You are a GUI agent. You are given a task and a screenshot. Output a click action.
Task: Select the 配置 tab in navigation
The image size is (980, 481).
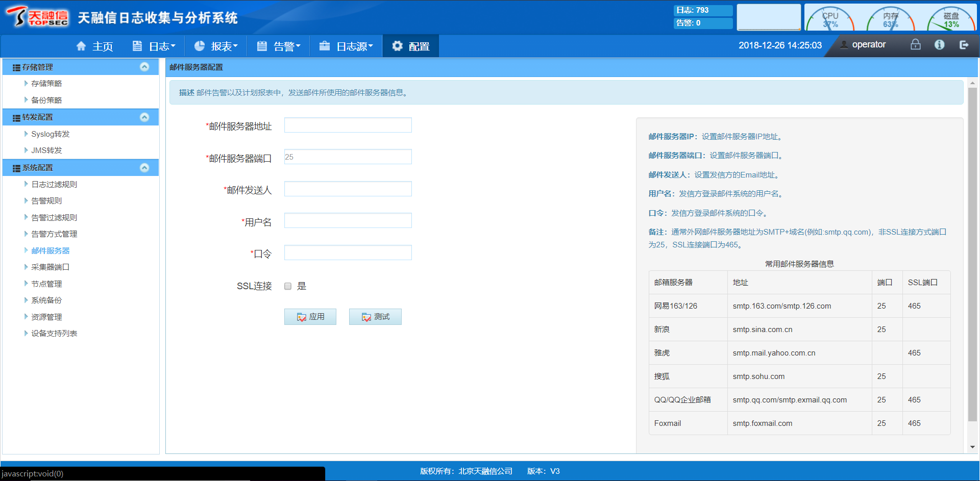point(411,46)
